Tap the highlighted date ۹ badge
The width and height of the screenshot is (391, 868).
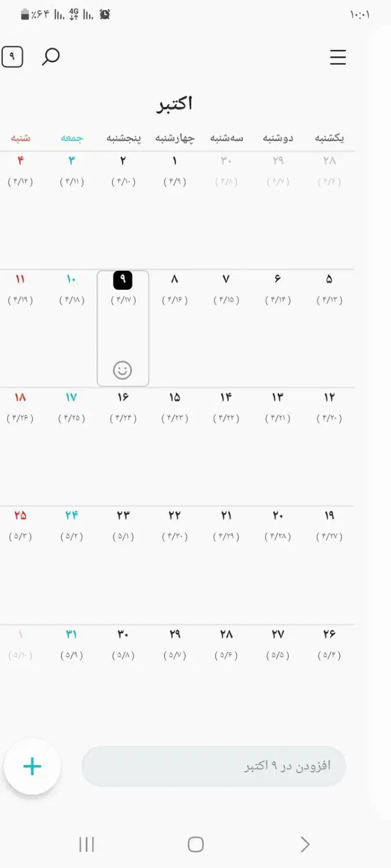pos(122,279)
